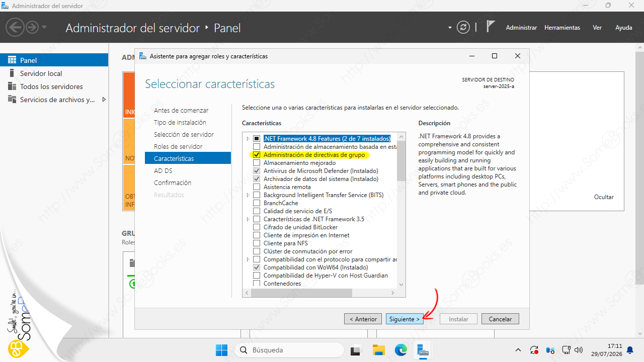Go forward with the Server Manager forward arrow
The image size is (644, 362).
(x=32, y=27)
